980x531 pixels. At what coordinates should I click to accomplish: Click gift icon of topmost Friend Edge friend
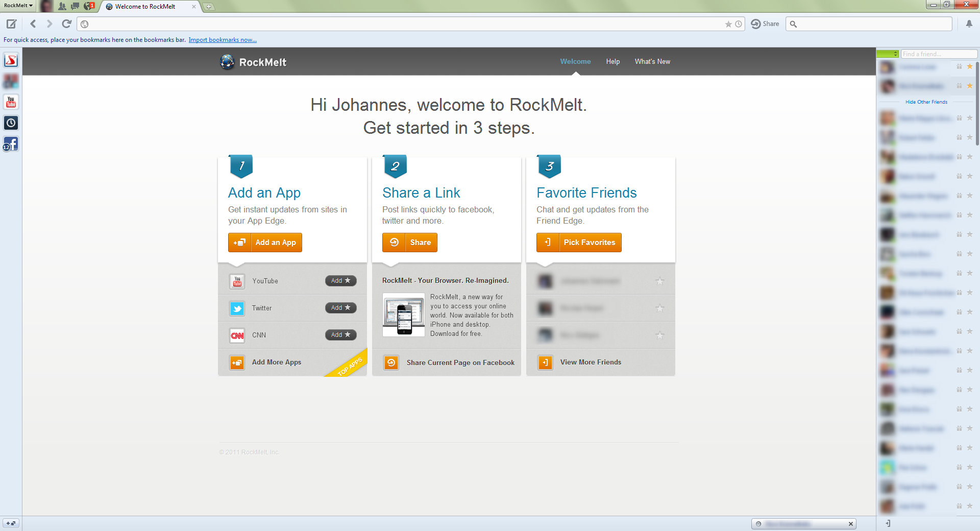point(959,66)
